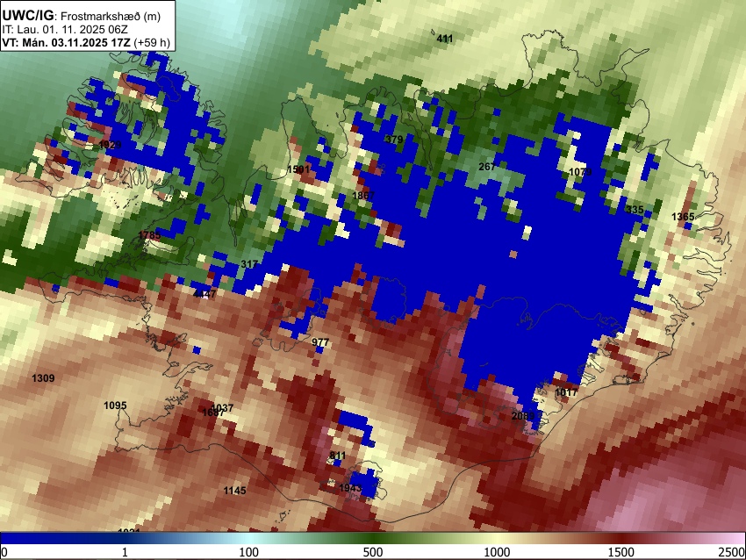
Task: Click the map value label 2089
Action: 523,416
